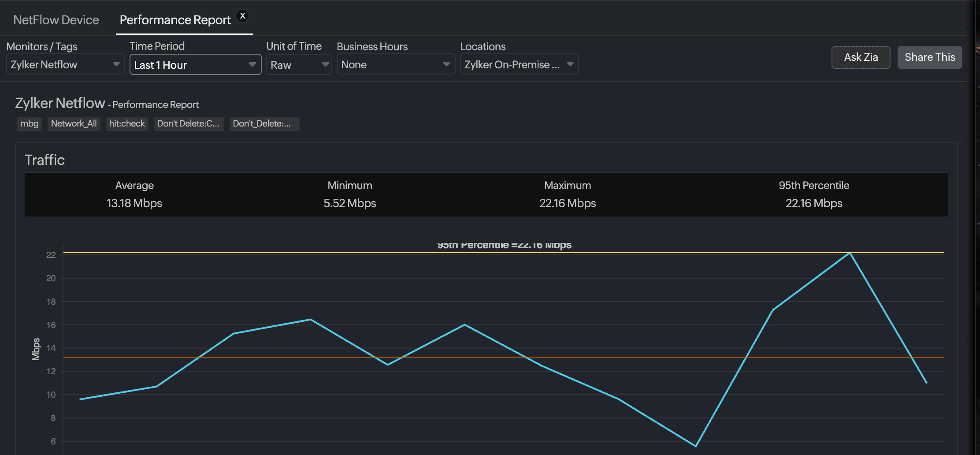Screen dimensions: 980x455
Task: Select the Network_All tag
Action: 74,124
